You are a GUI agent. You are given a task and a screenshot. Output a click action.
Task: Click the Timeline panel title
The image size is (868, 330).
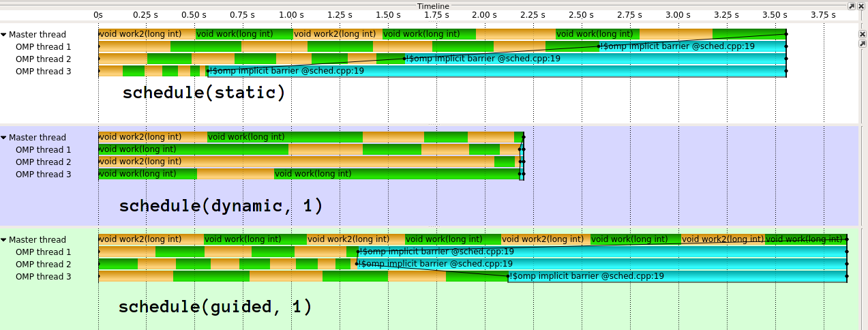(x=433, y=5)
